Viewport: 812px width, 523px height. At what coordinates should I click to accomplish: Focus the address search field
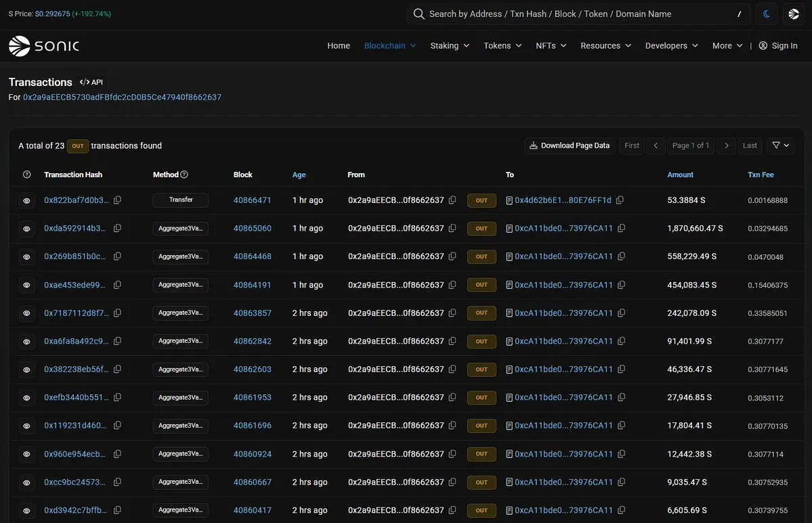click(x=580, y=14)
